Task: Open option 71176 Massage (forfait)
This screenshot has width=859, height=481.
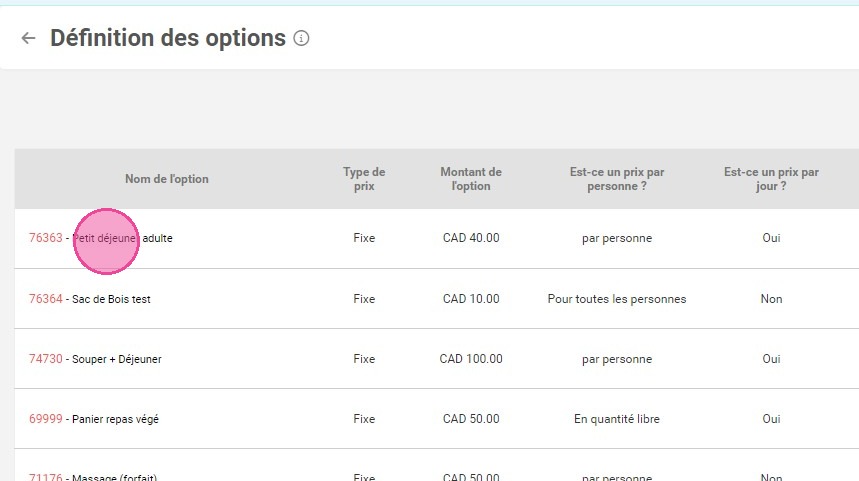Action: (93, 477)
